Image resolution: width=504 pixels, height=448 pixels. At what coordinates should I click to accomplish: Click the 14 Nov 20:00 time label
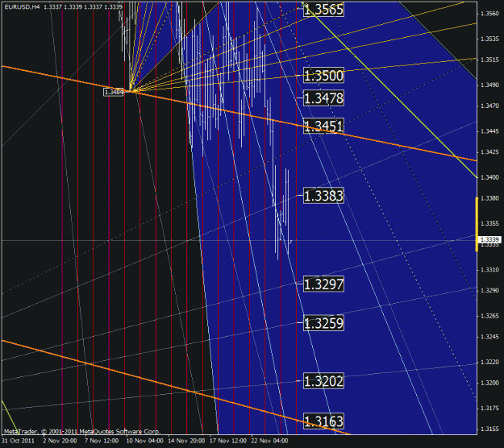pos(186,441)
